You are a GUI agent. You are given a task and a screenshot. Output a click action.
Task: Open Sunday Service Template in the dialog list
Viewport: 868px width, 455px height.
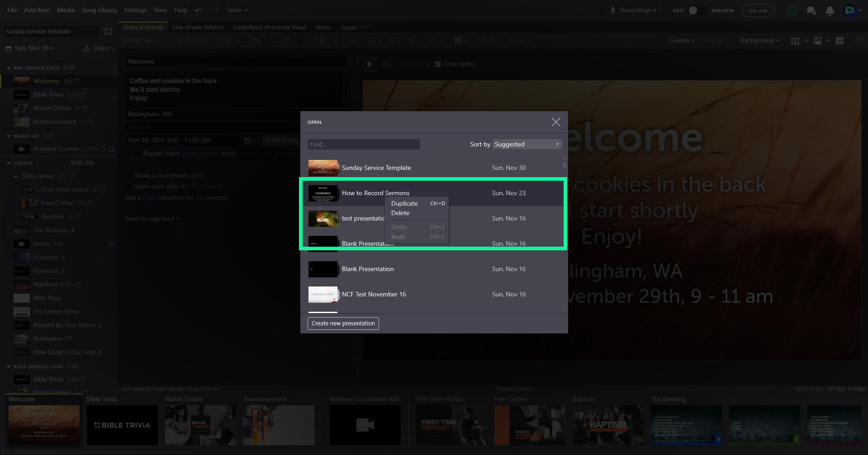click(433, 168)
